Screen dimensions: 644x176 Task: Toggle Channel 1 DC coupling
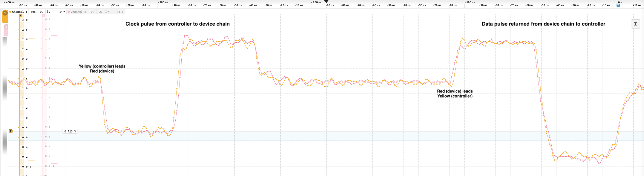tap(42, 12)
